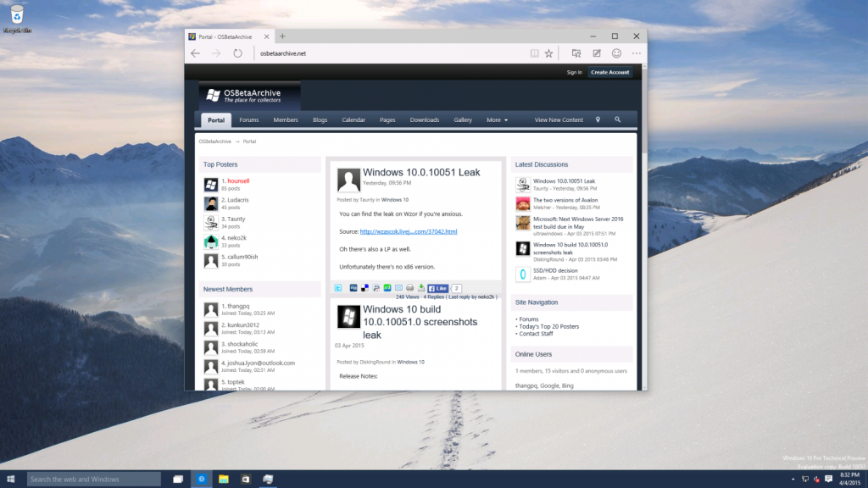Open SSD/HDD decision discussion
868x488 pixels.
tap(555, 270)
